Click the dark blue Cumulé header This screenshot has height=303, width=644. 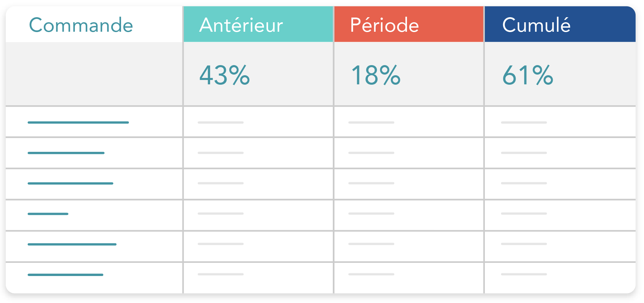click(560, 24)
